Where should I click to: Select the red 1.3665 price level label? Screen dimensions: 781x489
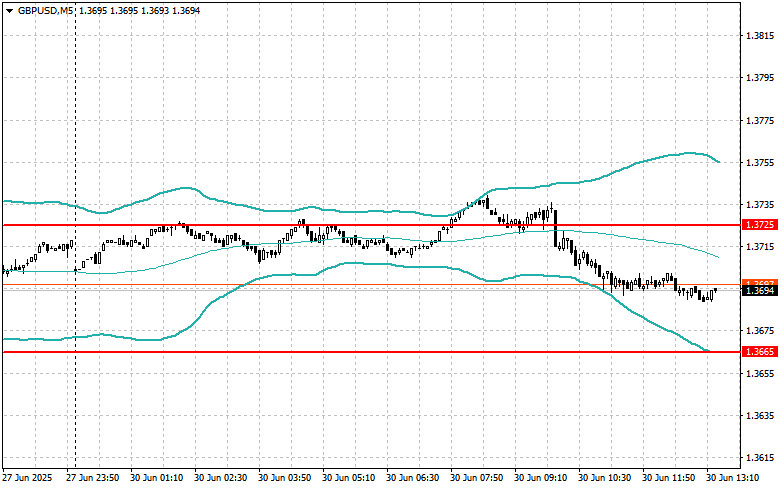click(760, 352)
